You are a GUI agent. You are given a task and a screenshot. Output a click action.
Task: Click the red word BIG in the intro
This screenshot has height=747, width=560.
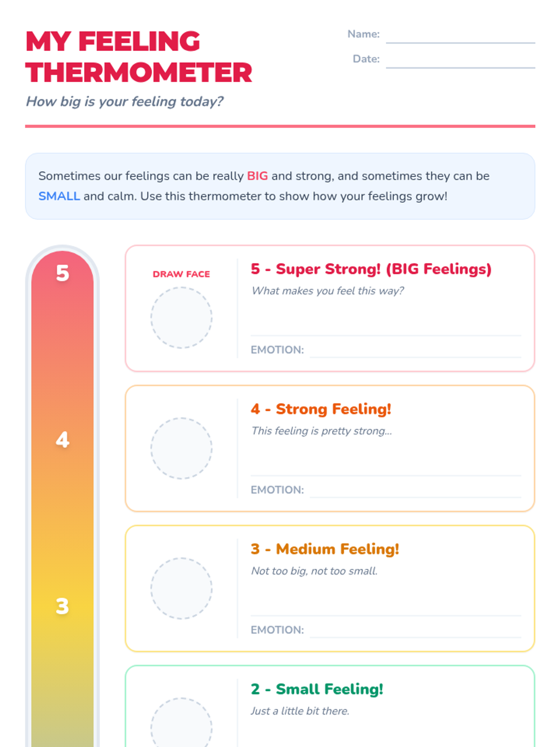click(257, 176)
